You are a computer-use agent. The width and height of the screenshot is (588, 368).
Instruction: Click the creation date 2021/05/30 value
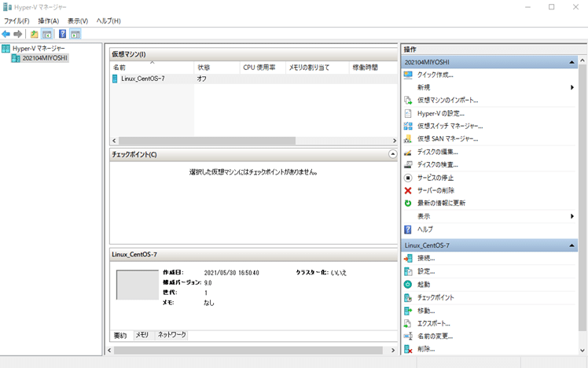click(231, 273)
